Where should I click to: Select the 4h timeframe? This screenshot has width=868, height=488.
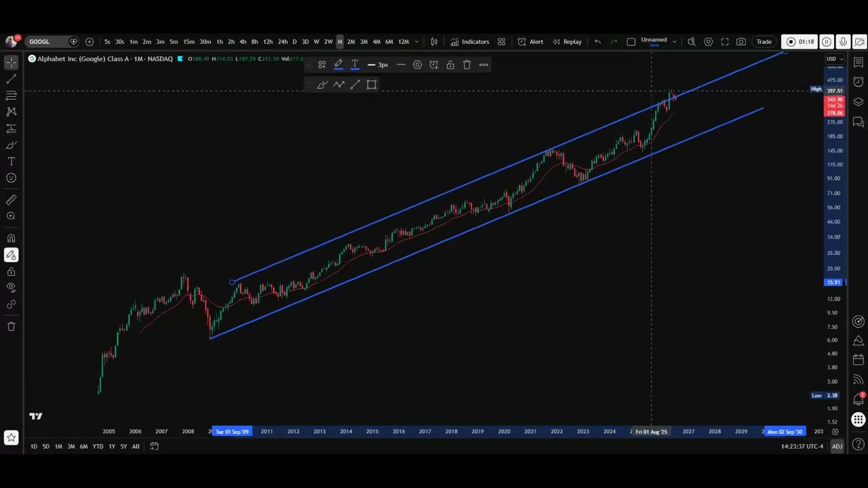(x=243, y=42)
